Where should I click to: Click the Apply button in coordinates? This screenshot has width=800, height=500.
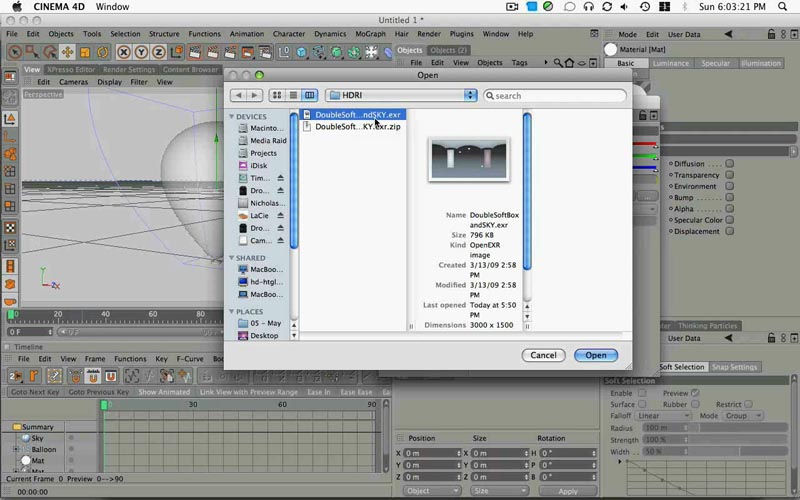568,491
